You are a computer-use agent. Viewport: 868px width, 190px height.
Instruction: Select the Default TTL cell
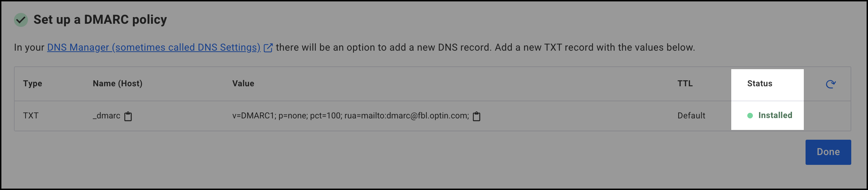coord(691,116)
